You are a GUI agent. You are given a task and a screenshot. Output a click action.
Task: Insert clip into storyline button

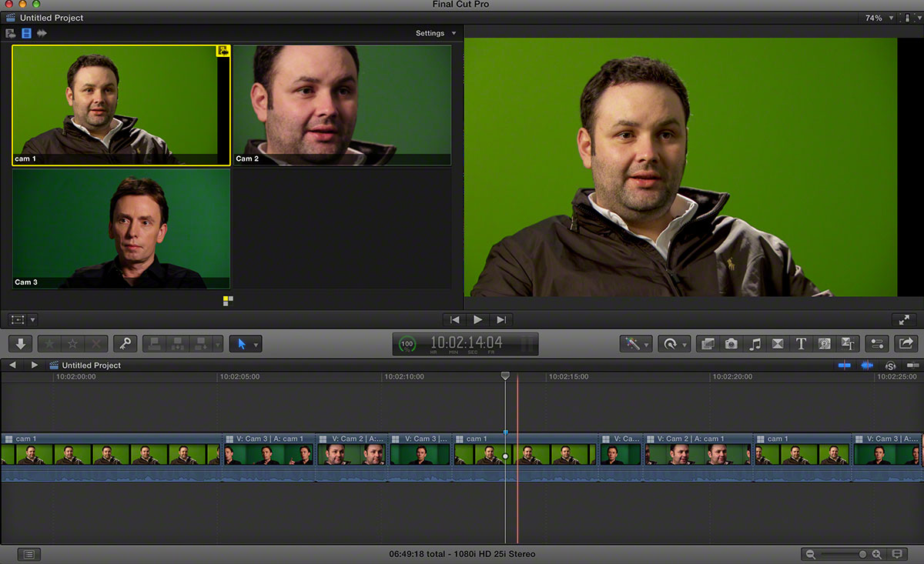(x=179, y=344)
